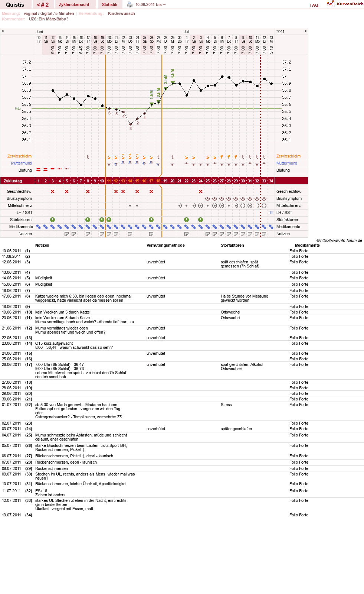Expand the chart using the > arrow before Juni

coord(3,31)
